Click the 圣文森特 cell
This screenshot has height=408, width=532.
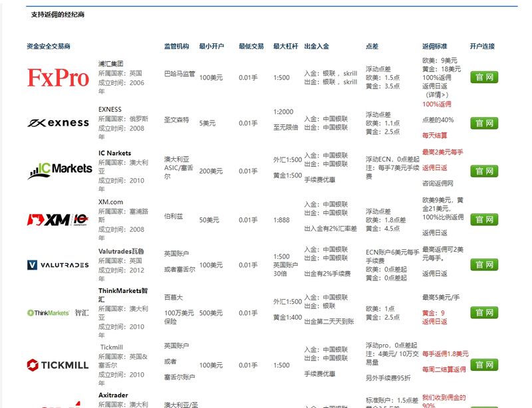pos(176,120)
